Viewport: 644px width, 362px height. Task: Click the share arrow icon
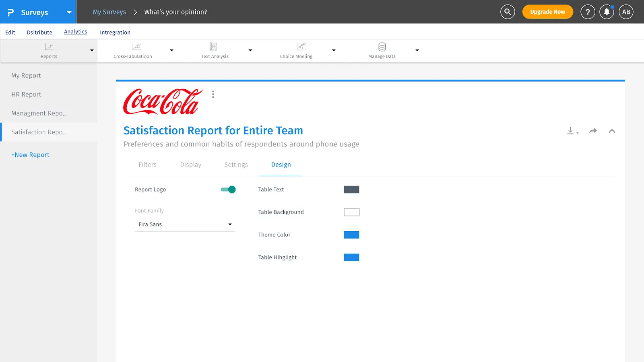click(x=593, y=131)
